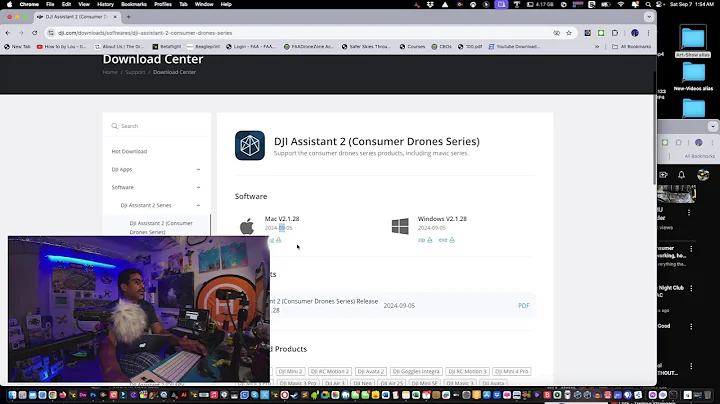This screenshot has width=720, height=404.
Task: Click the Apple logo for Mac version
Action: pyautogui.click(x=247, y=227)
